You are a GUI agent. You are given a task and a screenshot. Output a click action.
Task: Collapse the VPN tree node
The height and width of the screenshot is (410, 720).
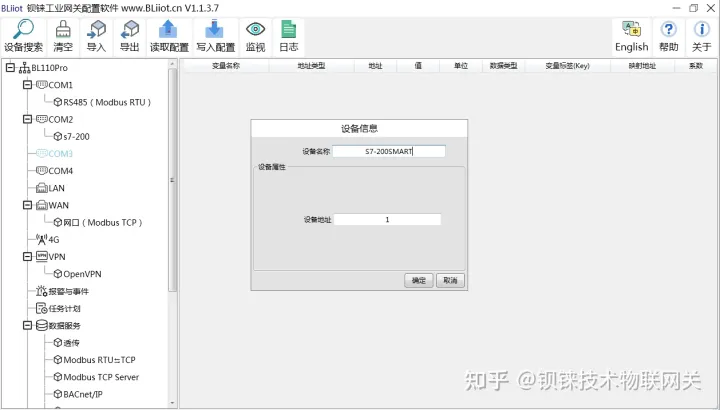28,256
